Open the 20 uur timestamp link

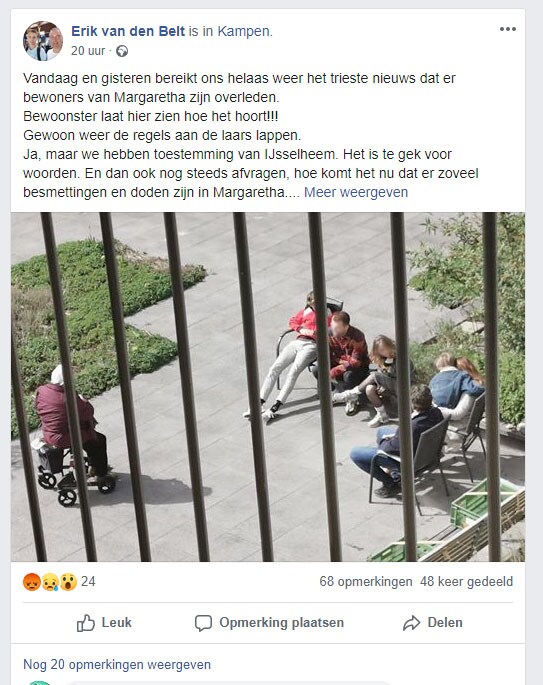(88, 51)
